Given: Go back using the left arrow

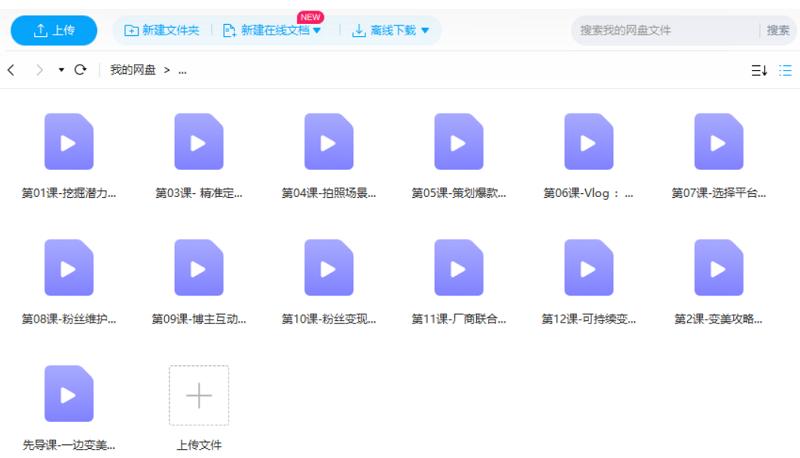Looking at the screenshot, I should tap(12, 70).
